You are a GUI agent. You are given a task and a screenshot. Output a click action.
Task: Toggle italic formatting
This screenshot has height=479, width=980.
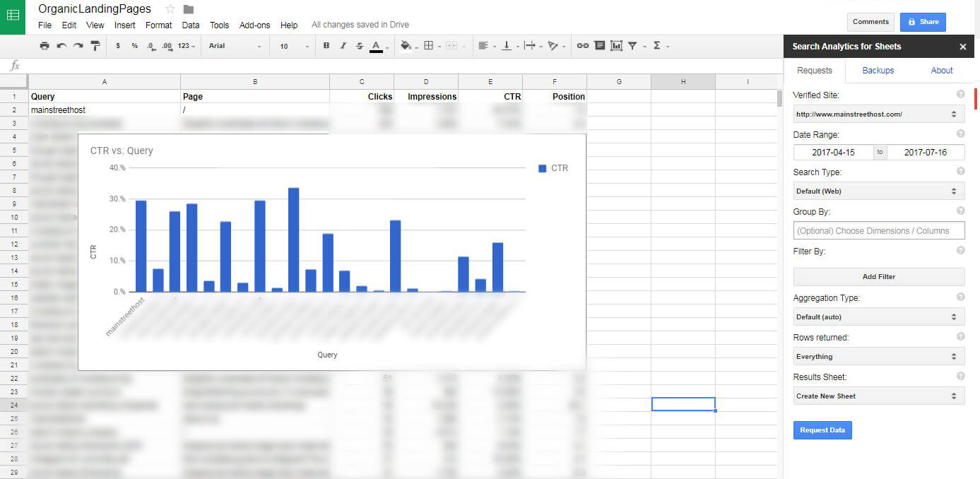[x=343, y=46]
